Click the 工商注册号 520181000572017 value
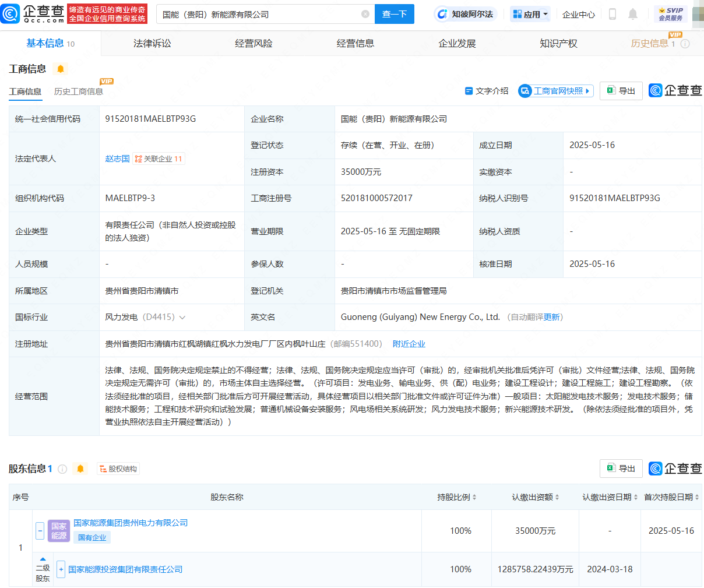Viewport: 704px width, 588px height. 376,198
